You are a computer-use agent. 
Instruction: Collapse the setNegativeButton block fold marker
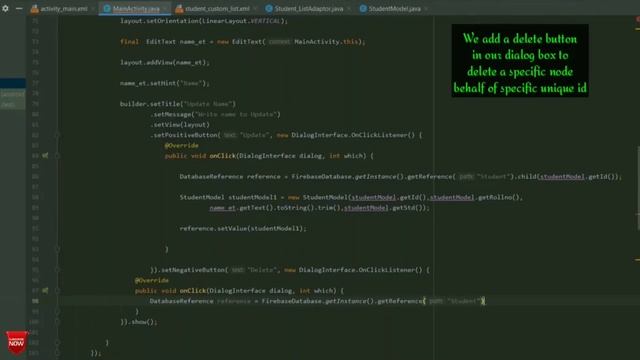coord(58,270)
